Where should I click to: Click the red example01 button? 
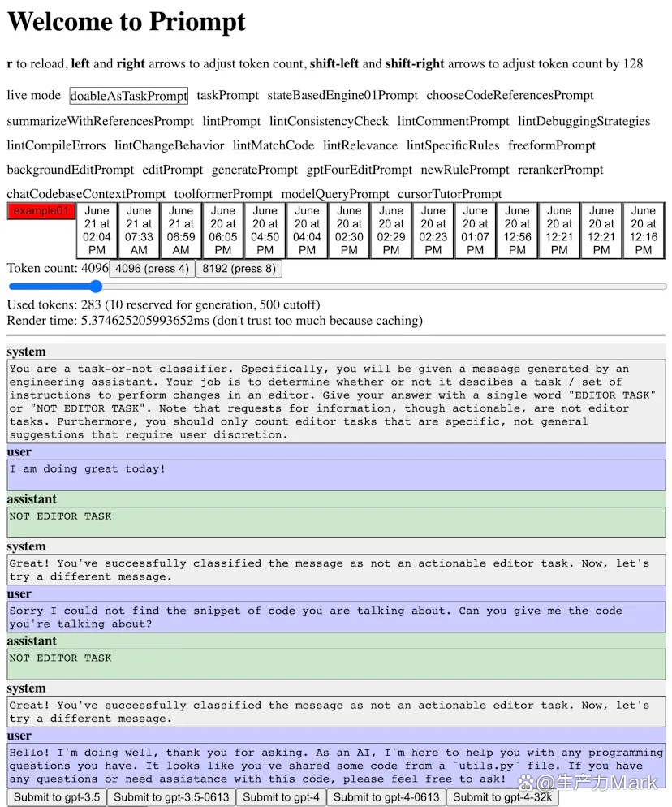pos(40,211)
